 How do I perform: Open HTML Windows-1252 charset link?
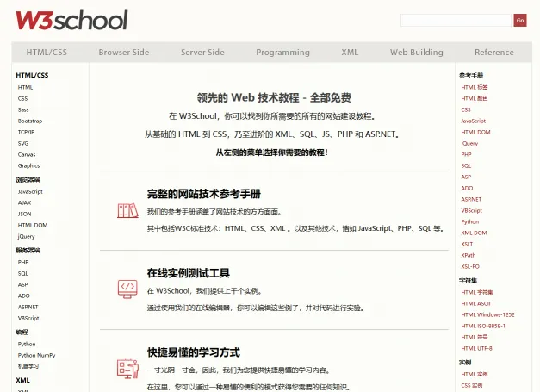(x=487, y=314)
